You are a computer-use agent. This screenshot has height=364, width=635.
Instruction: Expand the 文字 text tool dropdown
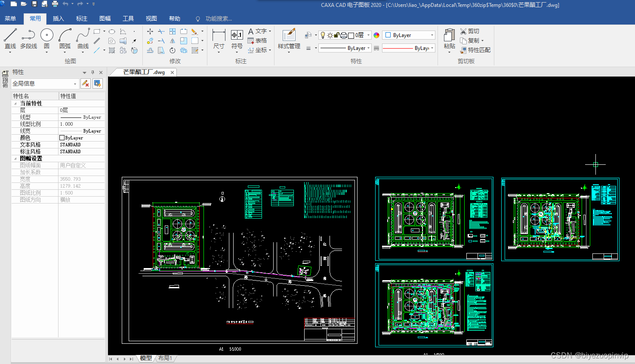pos(270,31)
